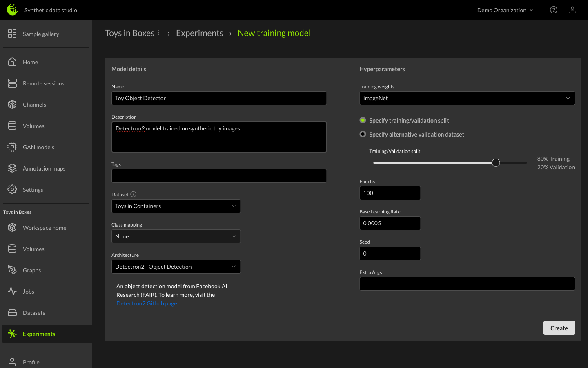The image size is (588, 368).
Task: Expand the Architecture Detectron2 dropdown
Action: click(x=176, y=267)
